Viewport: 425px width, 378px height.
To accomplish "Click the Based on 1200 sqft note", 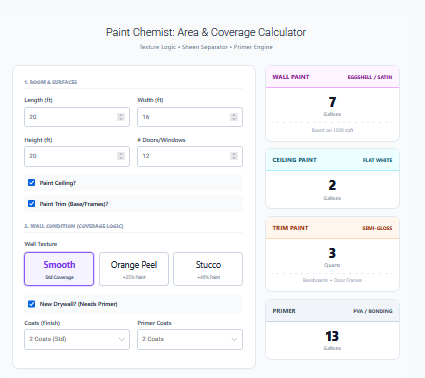I will pyautogui.click(x=332, y=130).
